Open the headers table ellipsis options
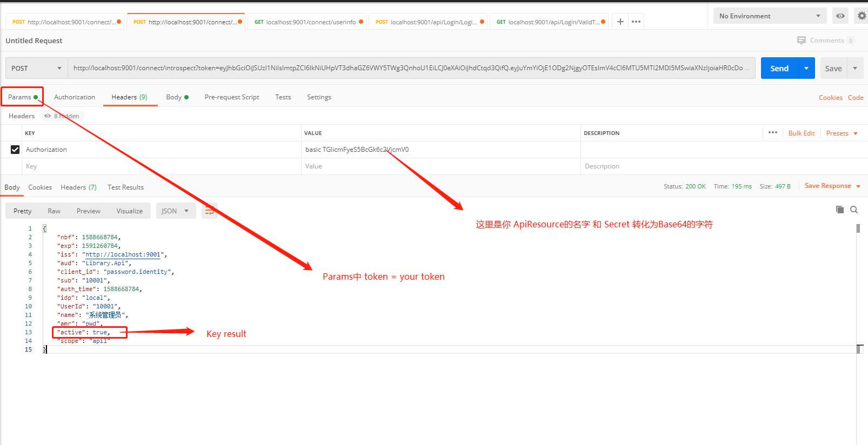The height and width of the screenshot is (445, 868). tap(773, 132)
